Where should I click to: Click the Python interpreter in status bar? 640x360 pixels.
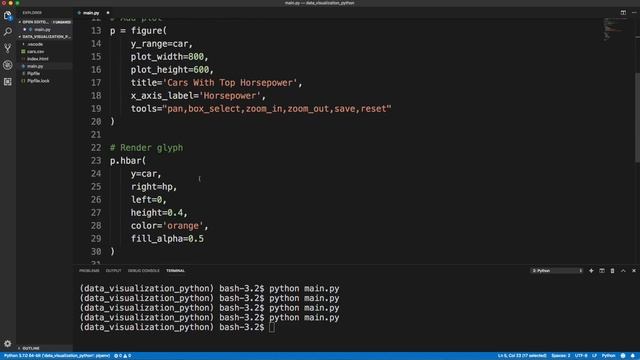(x=57, y=356)
